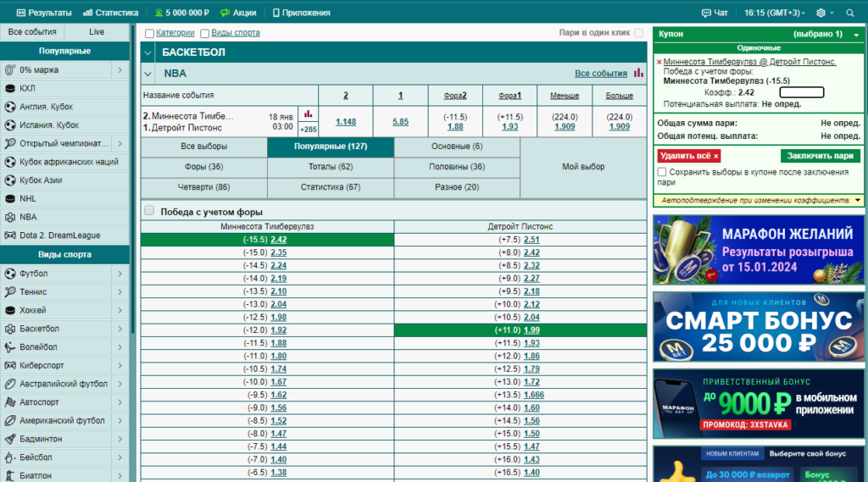Expand the Футбол sidebar arrow
Image resolution: width=868 pixels, height=482 pixels.
pos(120,274)
